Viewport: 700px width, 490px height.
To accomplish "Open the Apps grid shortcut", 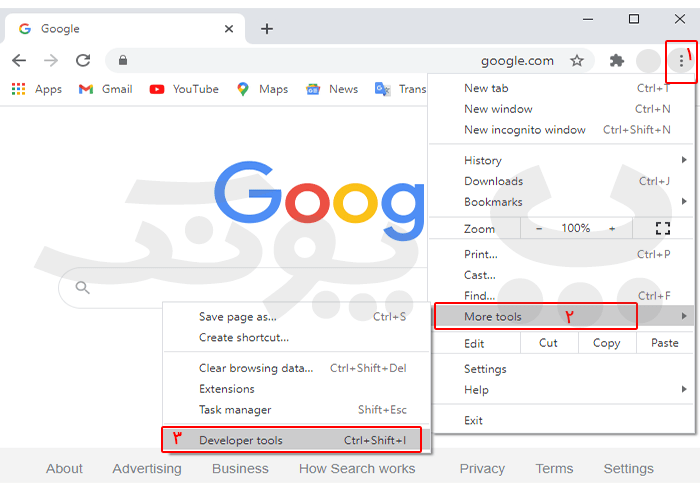I will (x=37, y=89).
